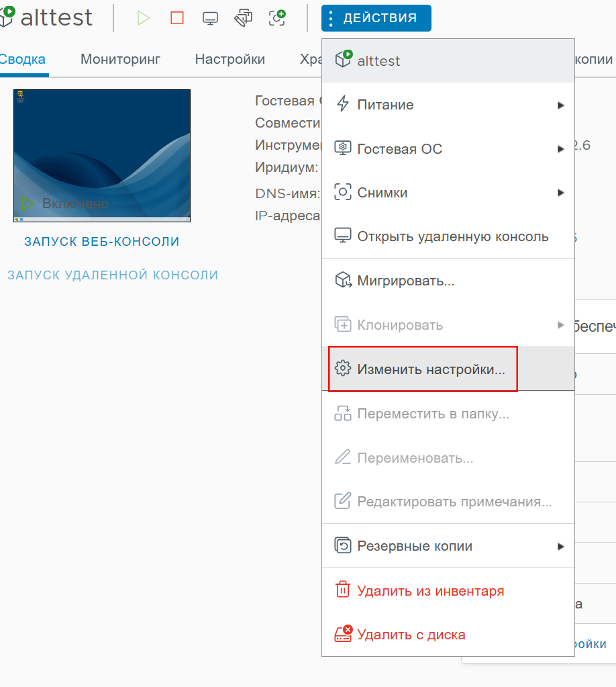Viewport: 616px width, 687px height.
Task: Click ЗАПУСК УДАЛЕННОЙ КОНСОЛИ link
Action: (x=113, y=275)
